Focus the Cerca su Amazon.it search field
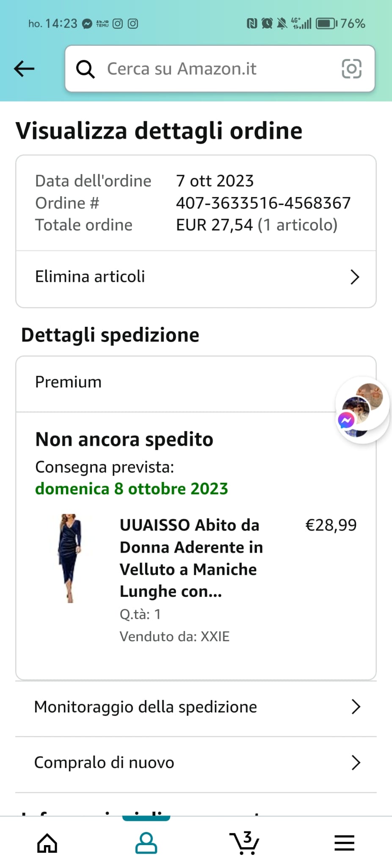392x868 pixels. pos(212,69)
